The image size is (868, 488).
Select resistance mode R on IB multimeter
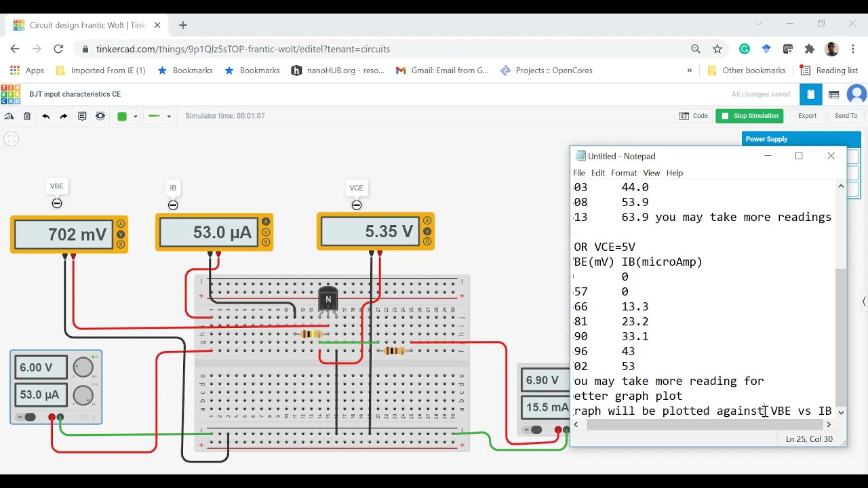266,242
